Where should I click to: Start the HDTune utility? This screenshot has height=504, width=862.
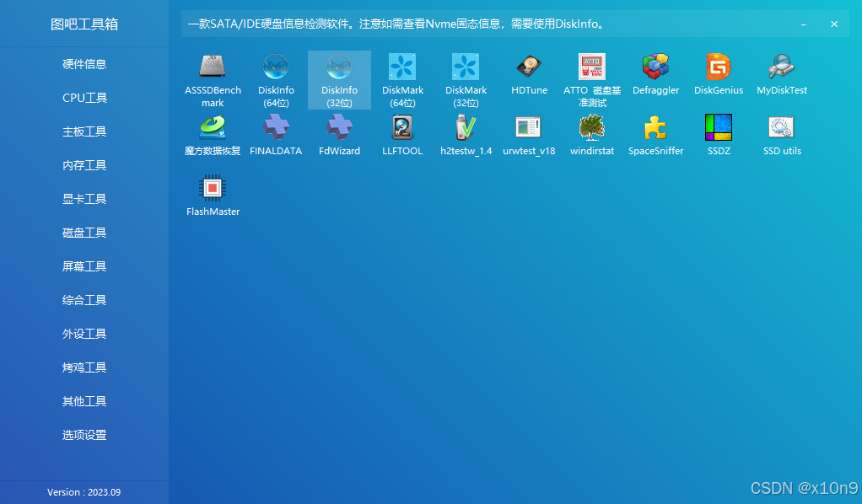point(529,74)
